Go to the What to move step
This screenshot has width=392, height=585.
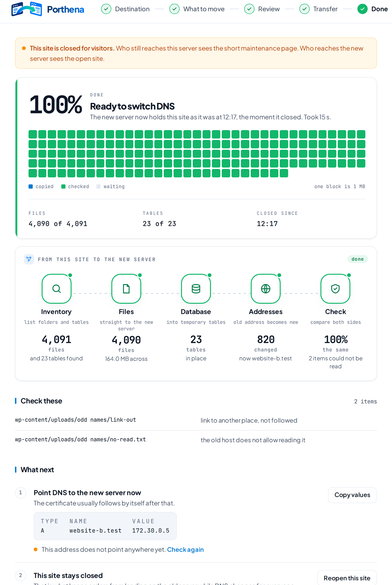click(204, 9)
